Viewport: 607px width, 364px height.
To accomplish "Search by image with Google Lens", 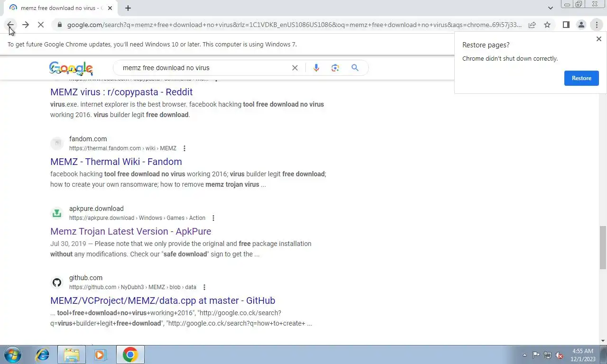I will 335,68.
